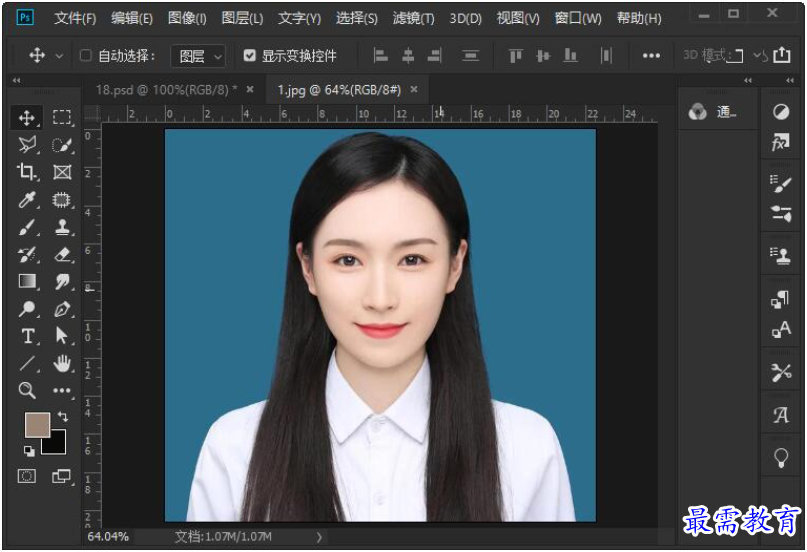Edit the 64.04% zoom level field
The image size is (807, 552).
(x=108, y=537)
